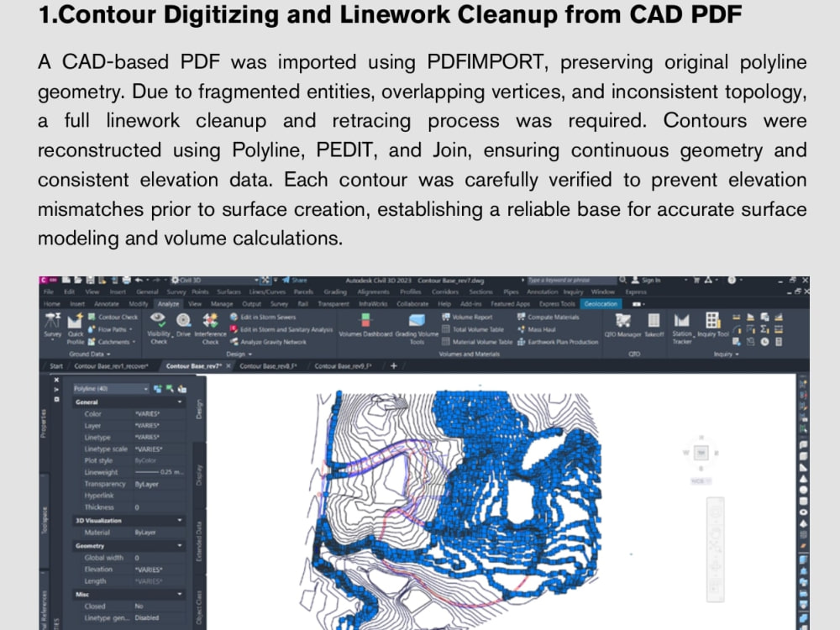Open the Volumes Dashboard
Screen dimensions: 840x630
tap(365, 325)
